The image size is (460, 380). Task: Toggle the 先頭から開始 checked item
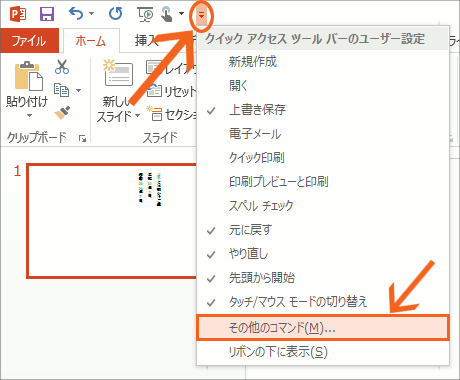[x=323, y=278]
